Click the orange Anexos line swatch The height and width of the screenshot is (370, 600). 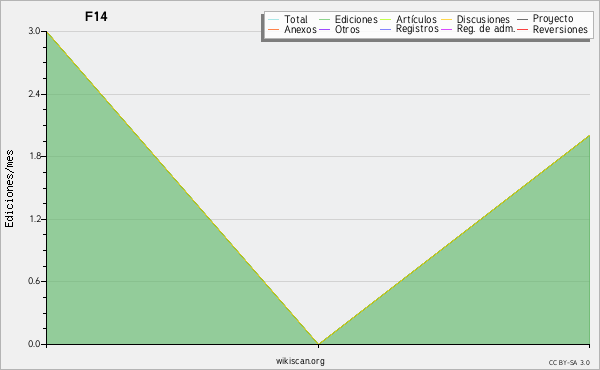click(274, 29)
